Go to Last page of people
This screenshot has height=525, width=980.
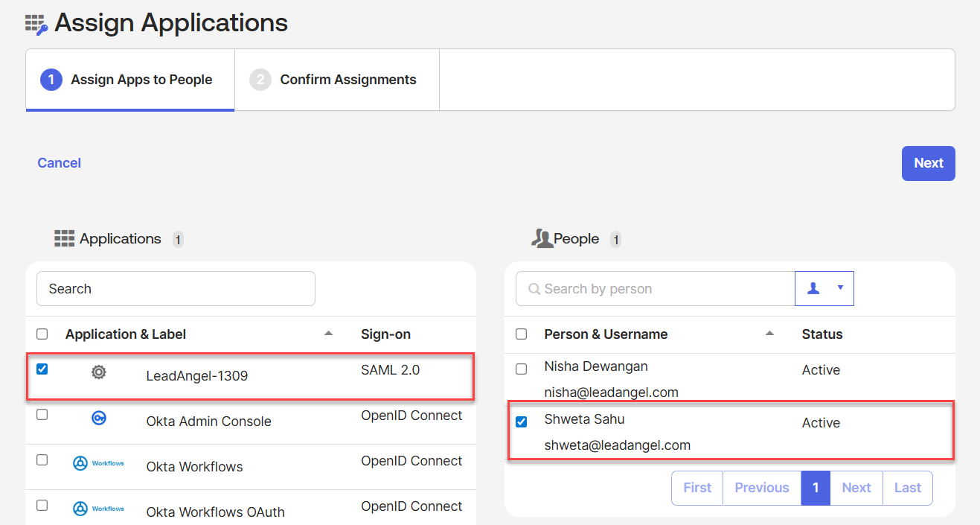click(908, 488)
